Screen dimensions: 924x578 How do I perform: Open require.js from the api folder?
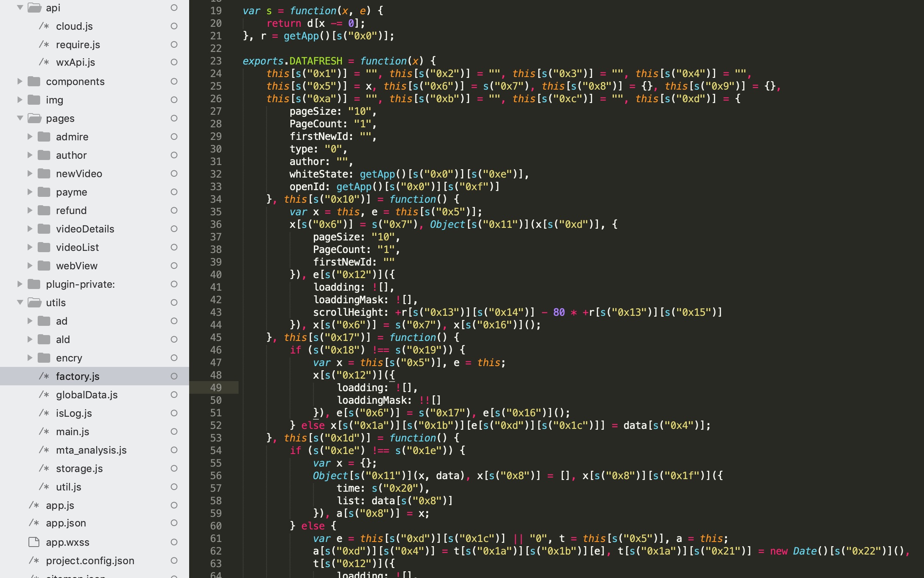click(x=78, y=44)
